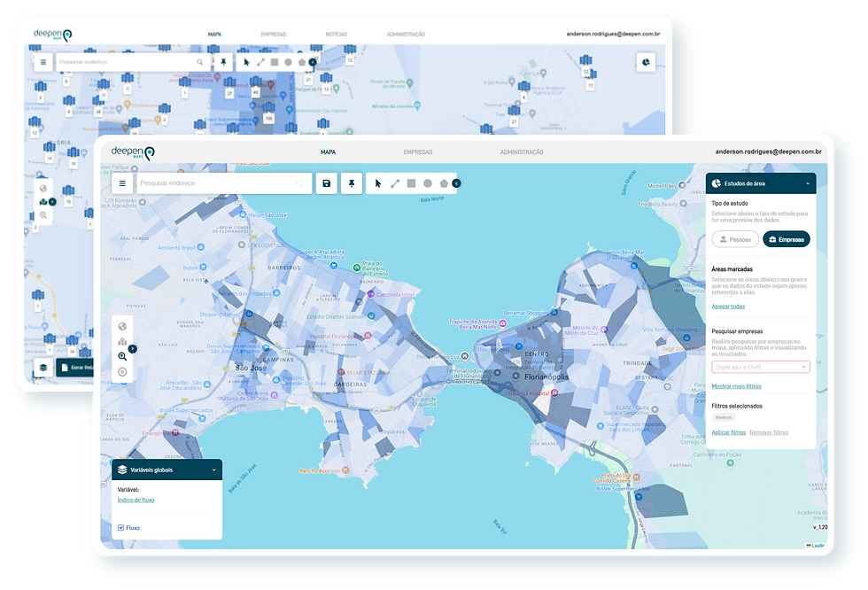Viewport: 868px width, 590px height.
Task: Click Variáveis globais layers icon
Action: point(122,470)
